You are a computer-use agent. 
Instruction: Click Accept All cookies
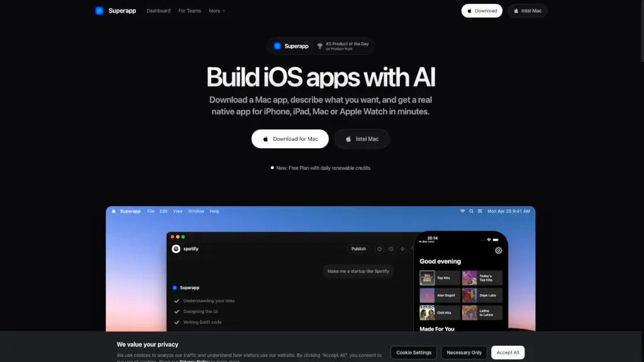coord(508,353)
